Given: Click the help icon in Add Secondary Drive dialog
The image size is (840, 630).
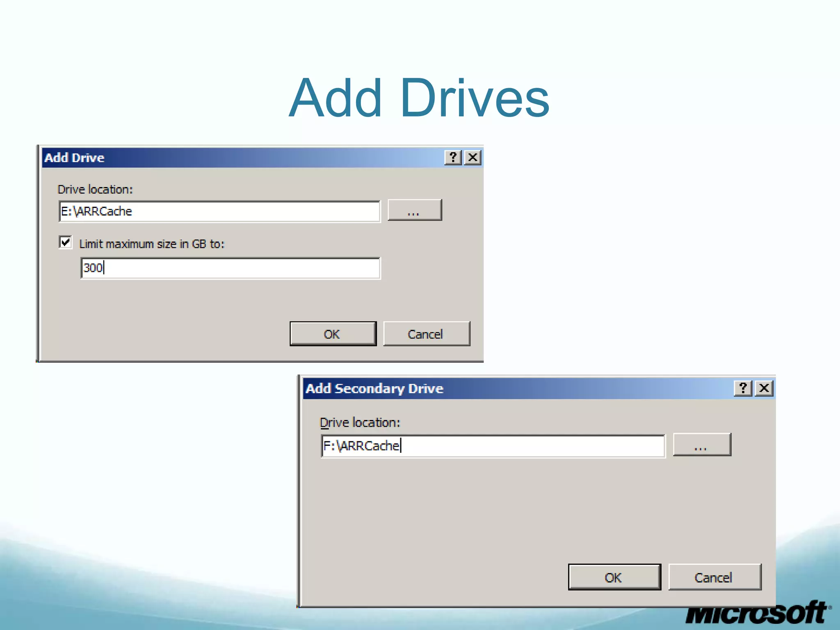Looking at the screenshot, I should point(743,388).
